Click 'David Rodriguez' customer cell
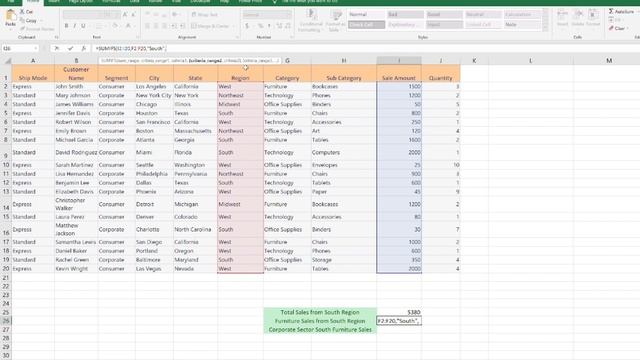This screenshot has width=640, height=360. tap(76, 152)
